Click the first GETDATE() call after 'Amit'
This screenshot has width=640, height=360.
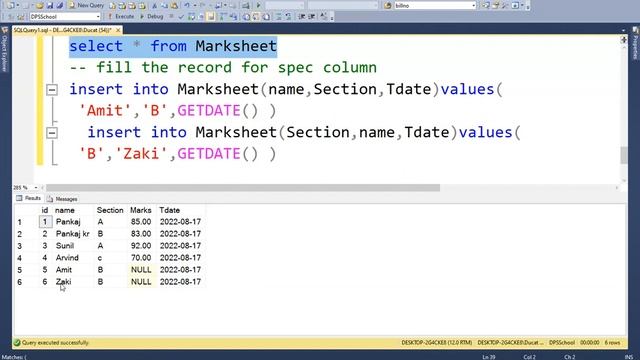click(218, 111)
